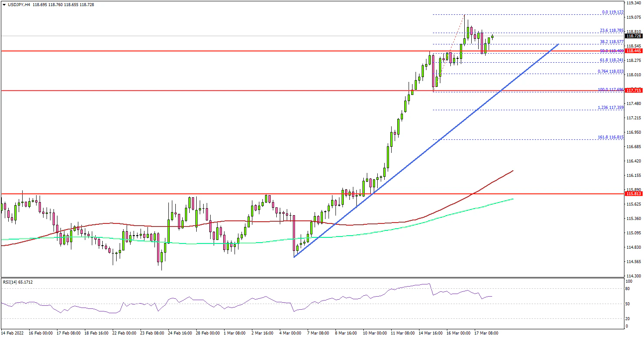This screenshot has width=644, height=338.
Task: Click the 17 Mar 08:00 time label
Action: point(487,333)
